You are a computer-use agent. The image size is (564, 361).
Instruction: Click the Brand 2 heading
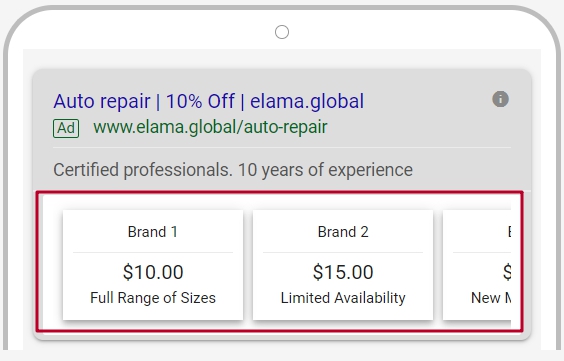click(x=343, y=232)
